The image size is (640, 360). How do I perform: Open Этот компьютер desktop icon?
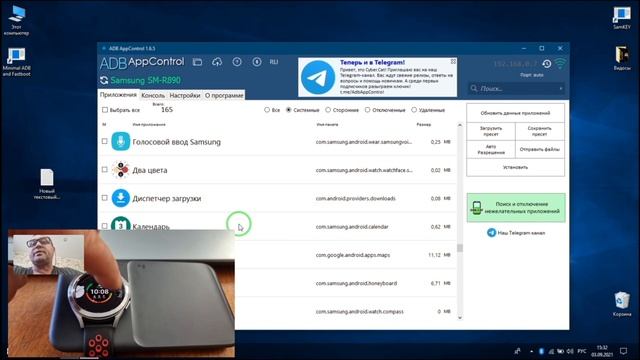(x=16, y=19)
